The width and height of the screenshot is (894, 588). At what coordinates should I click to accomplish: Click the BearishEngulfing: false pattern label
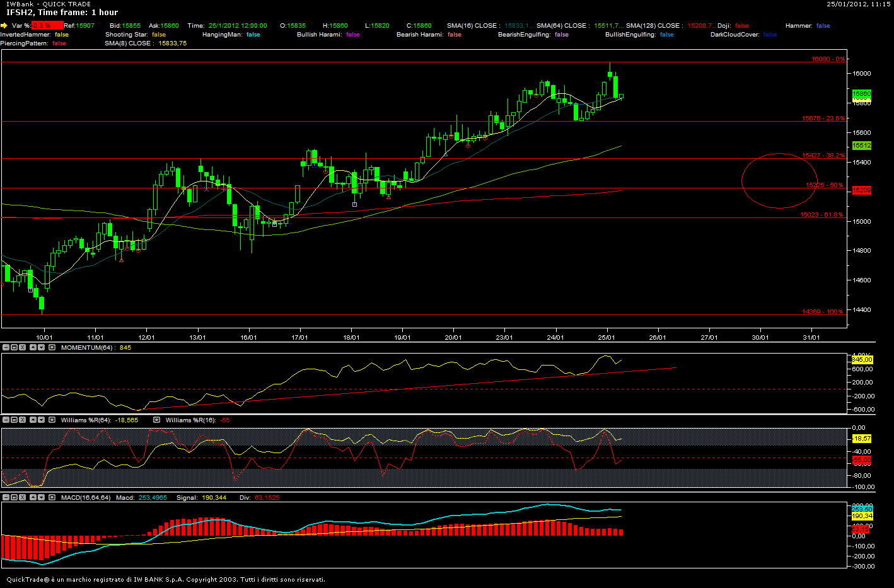533,35
